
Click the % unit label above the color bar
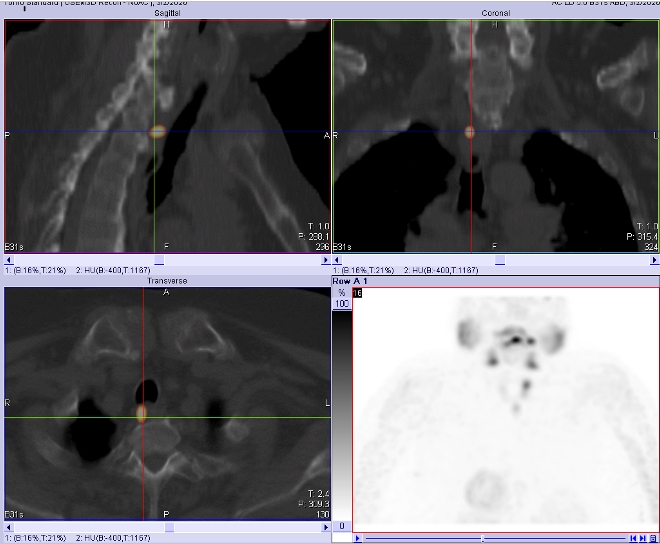342,293
